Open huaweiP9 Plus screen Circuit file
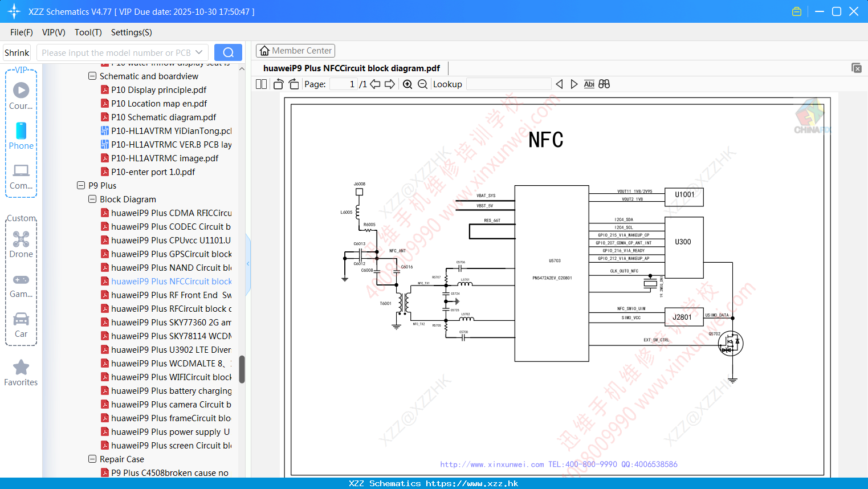Viewport: 868px width, 489px height. click(x=171, y=445)
